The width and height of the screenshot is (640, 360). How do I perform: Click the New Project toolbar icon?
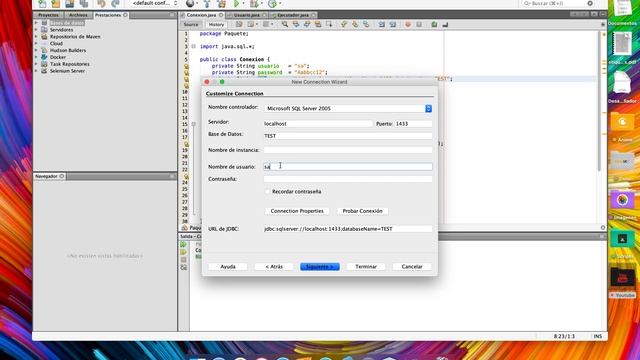[x=56, y=4]
